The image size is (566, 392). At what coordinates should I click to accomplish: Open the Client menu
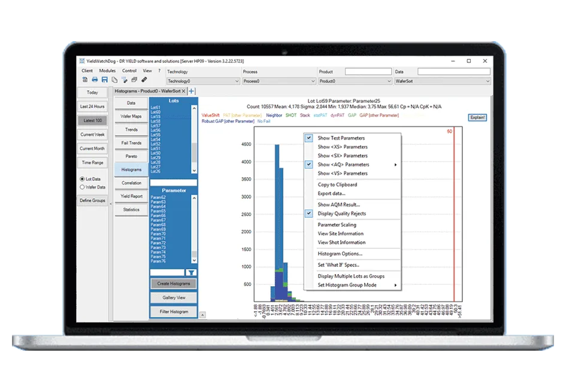pos(87,71)
